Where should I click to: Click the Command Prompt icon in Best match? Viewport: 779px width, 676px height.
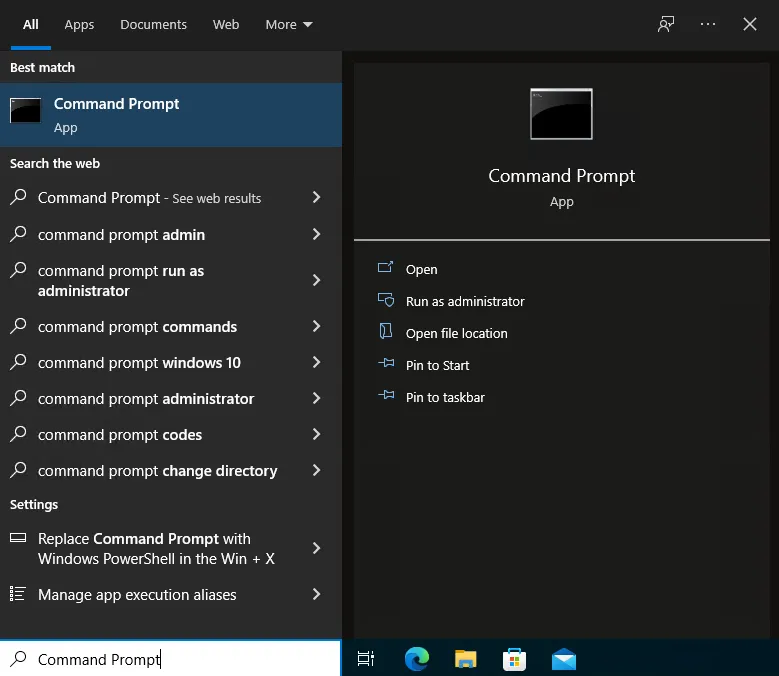click(x=25, y=110)
